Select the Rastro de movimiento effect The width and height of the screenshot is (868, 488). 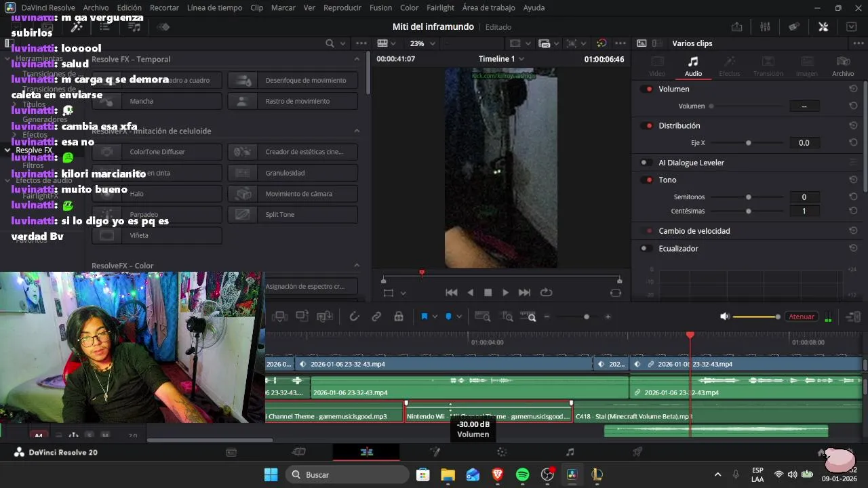292,101
